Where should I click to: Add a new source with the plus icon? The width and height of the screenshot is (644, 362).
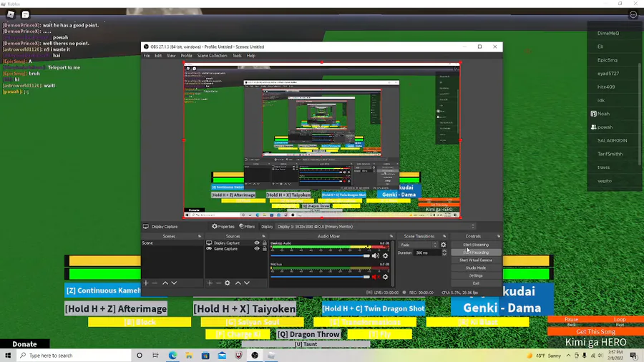click(x=210, y=283)
